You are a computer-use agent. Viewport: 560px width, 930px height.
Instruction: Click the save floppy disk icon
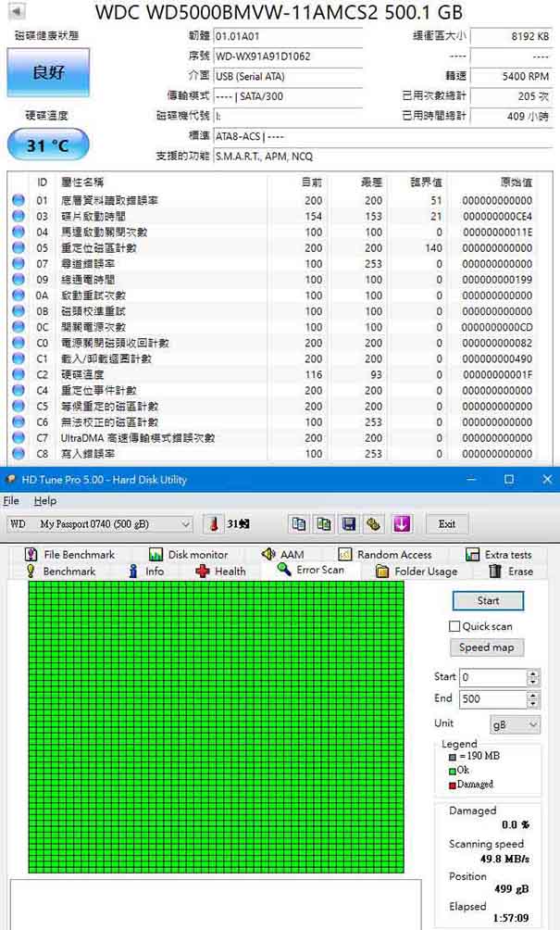coord(349,523)
